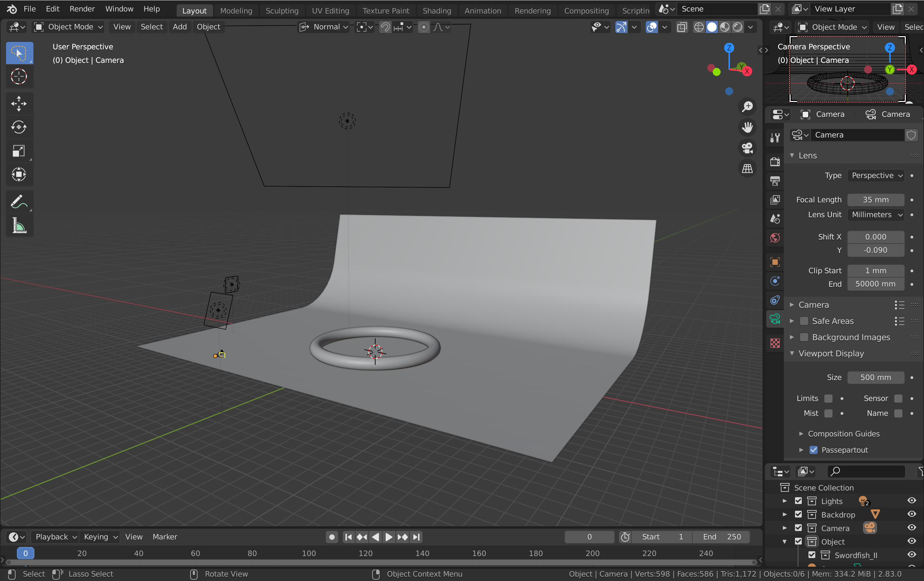The width and height of the screenshot is (924, 581).
Task: Switch to the Shading workspace tab
Action: 436,10
